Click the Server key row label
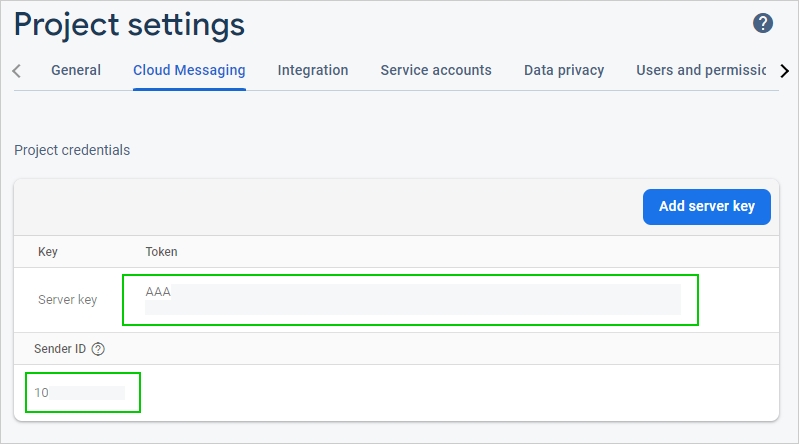Viewport: 799px width, 444px height. pyautogui.click(x=68, y=300)
